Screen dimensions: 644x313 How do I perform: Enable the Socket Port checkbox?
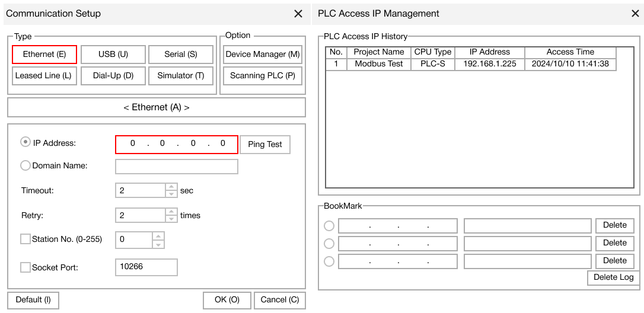pyautogui.click(x=25, y=267)
